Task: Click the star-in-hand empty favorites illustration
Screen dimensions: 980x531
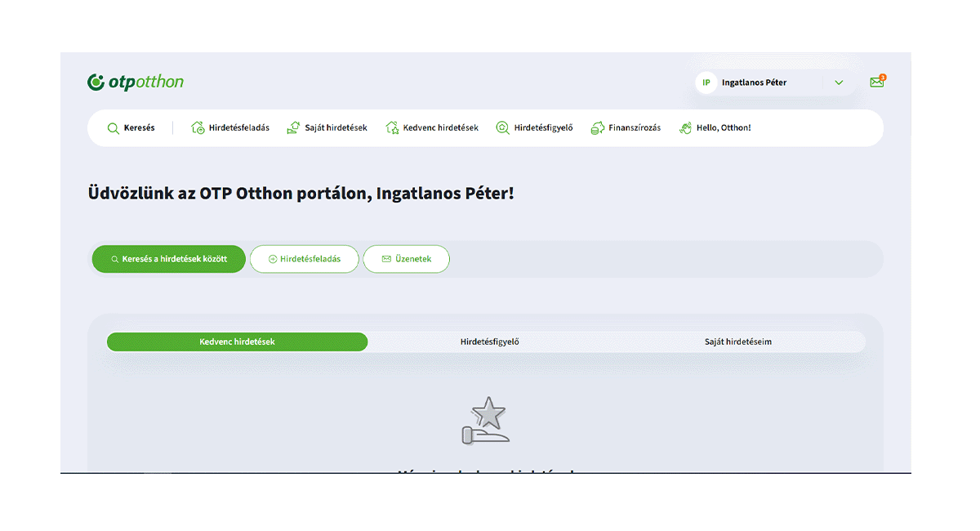Action: pyautogui.click(x=486, y=421)
